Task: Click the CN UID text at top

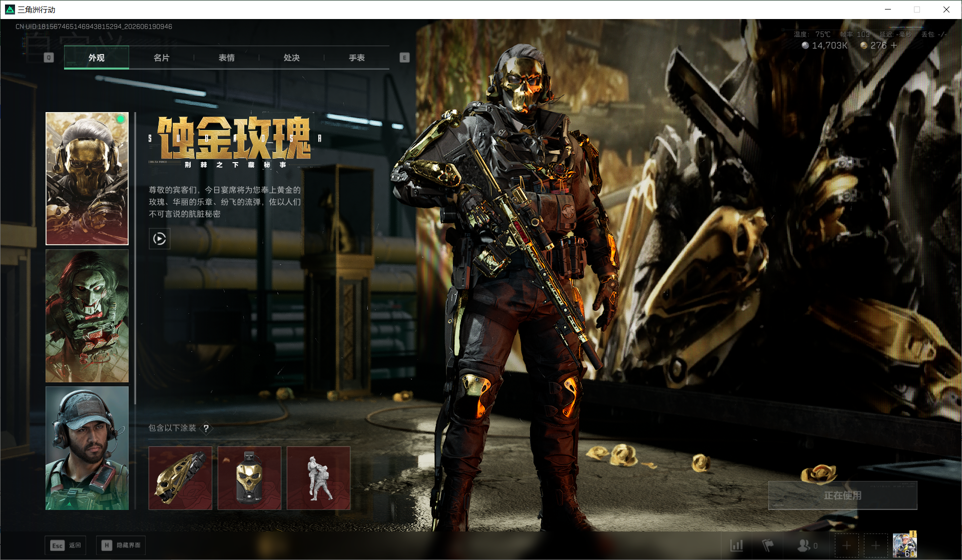Action: [94, 27]
